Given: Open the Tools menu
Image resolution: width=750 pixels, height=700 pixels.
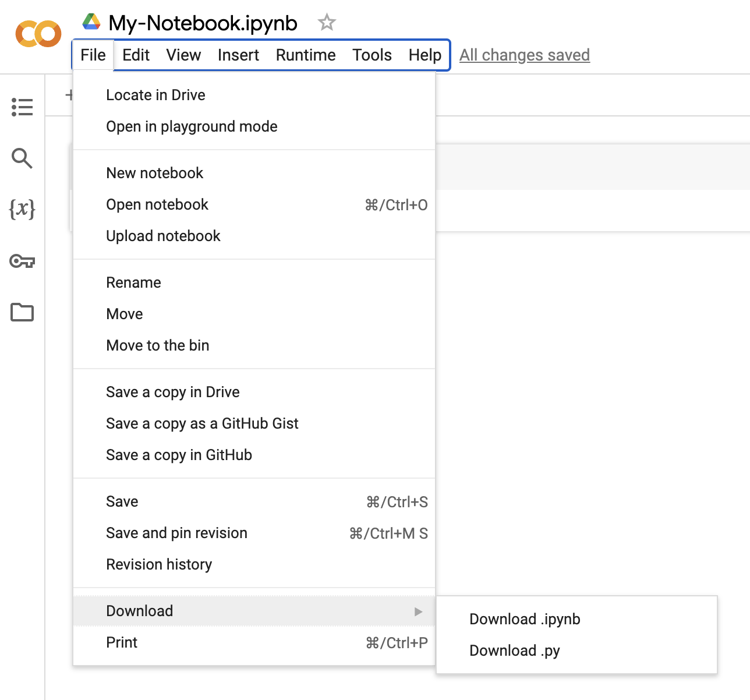Looking at the screenshot, I should (372, 55).
